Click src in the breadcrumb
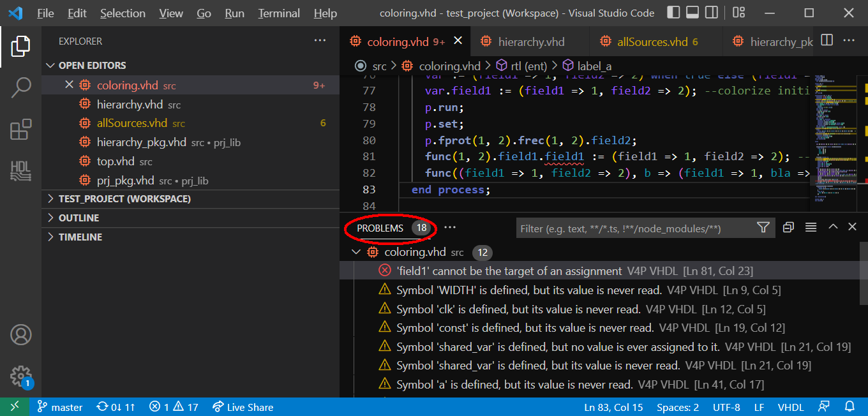The image size is (868, 416). (380, 66)
